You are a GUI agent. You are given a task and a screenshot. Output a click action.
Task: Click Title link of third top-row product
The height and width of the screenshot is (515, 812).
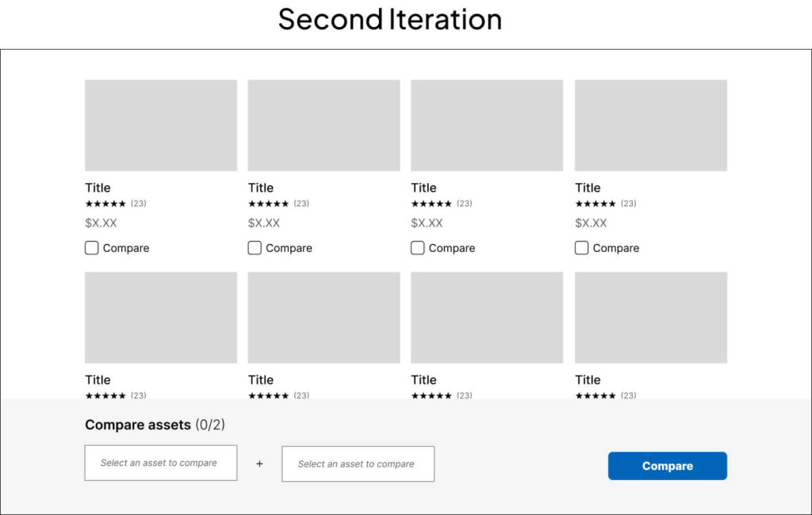coord(423,188)
